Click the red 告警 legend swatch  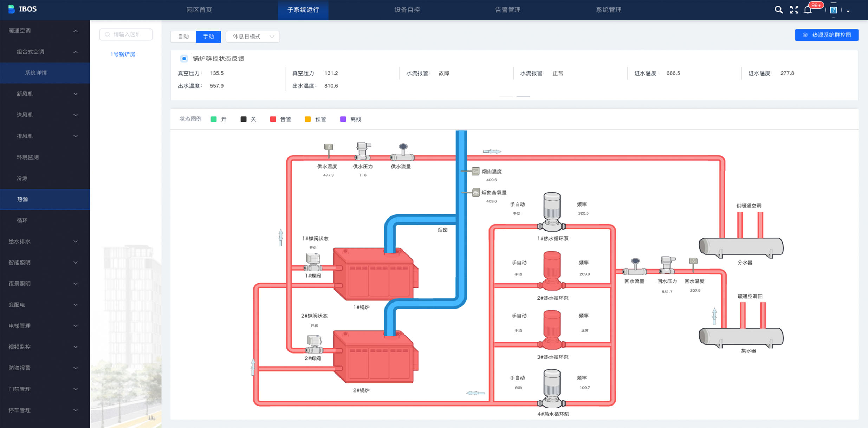pos(273,119)
